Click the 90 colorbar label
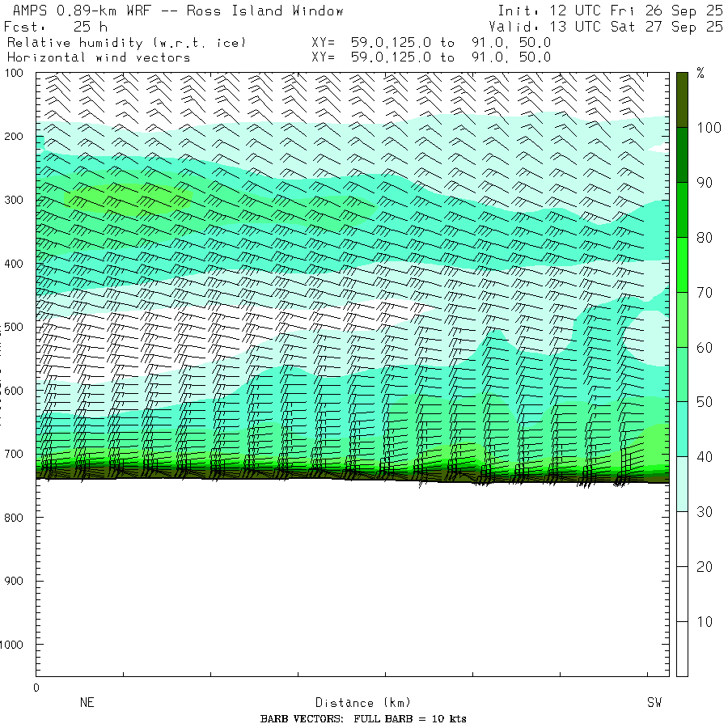This screenshot has width=728, height=728. coord(705,183)
